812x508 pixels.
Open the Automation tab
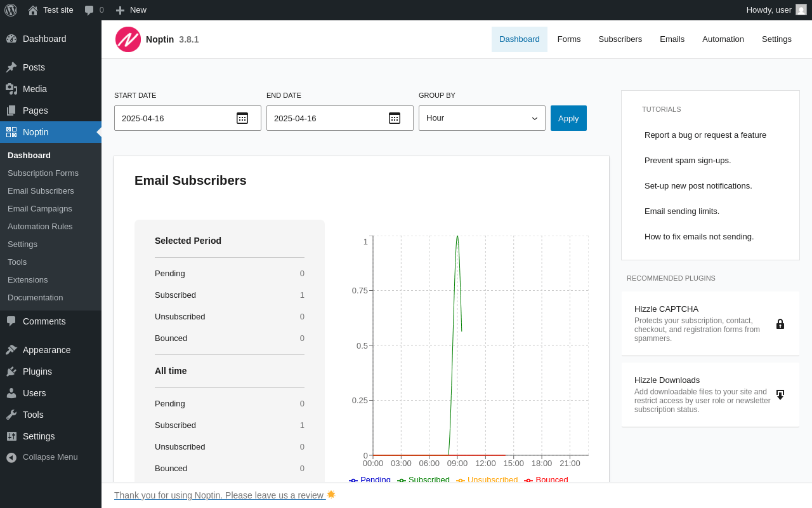(x=723, y=39)
